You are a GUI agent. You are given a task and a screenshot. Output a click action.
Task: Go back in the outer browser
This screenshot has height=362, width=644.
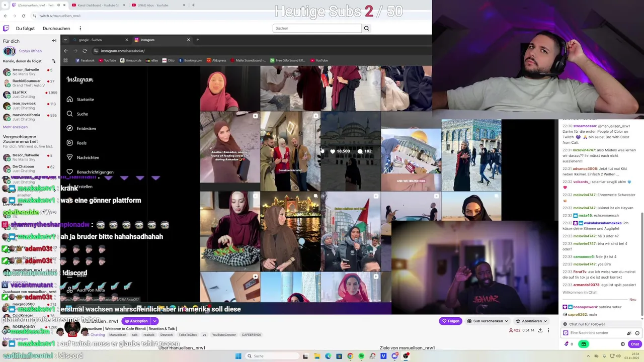point(6,16)
